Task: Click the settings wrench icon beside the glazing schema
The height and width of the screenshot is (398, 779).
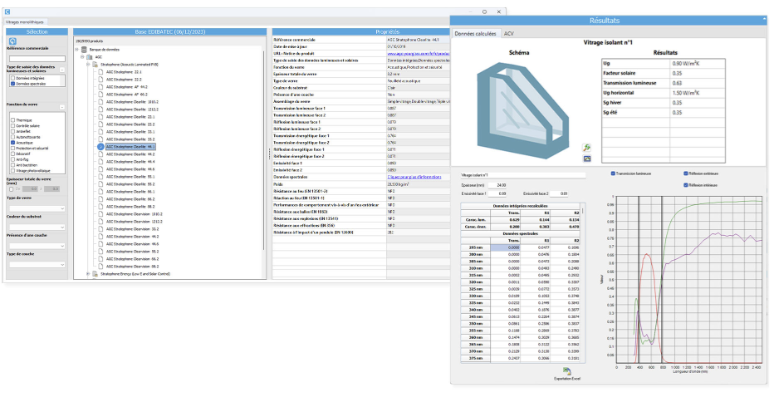Action: click(x=587, y=148)
